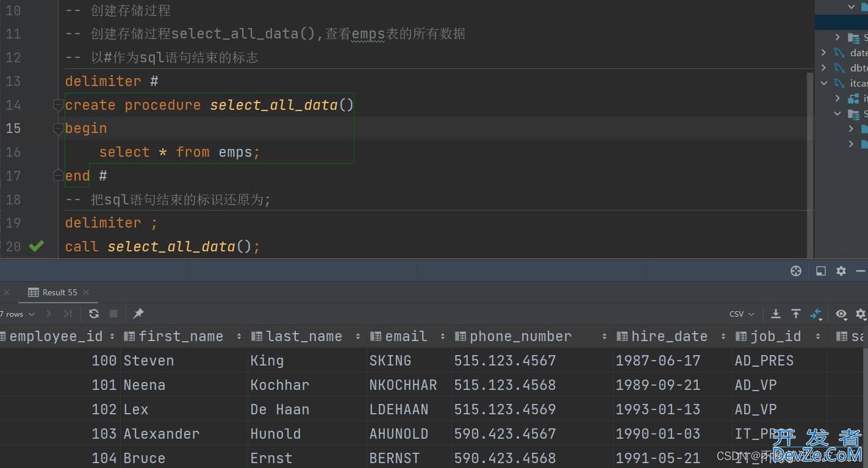
Task: Toggle the eye view options icon
Action: [841, 314]
